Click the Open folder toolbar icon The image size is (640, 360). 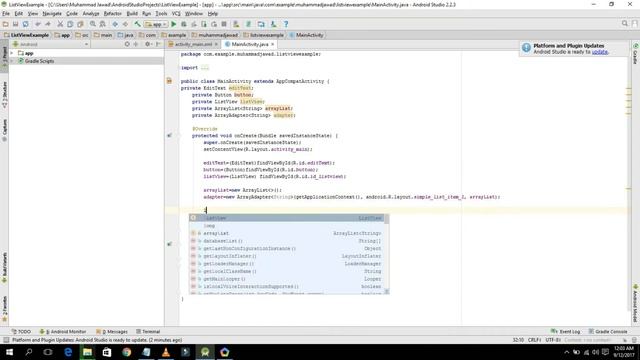5,24
